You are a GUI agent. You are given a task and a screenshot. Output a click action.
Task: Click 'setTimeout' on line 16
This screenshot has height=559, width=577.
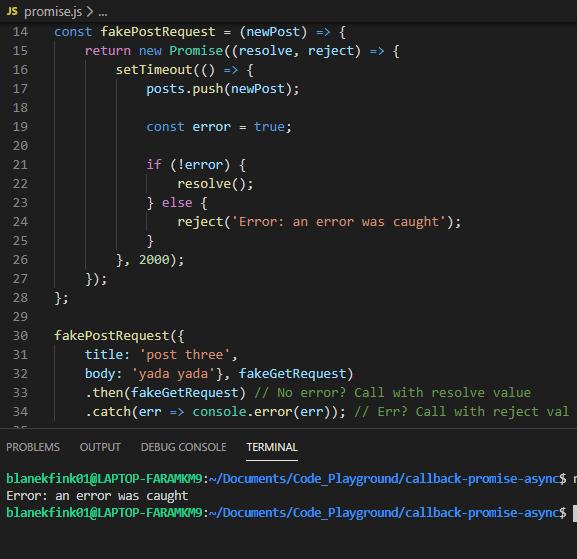pyautogui.click(x=154, y=70)
